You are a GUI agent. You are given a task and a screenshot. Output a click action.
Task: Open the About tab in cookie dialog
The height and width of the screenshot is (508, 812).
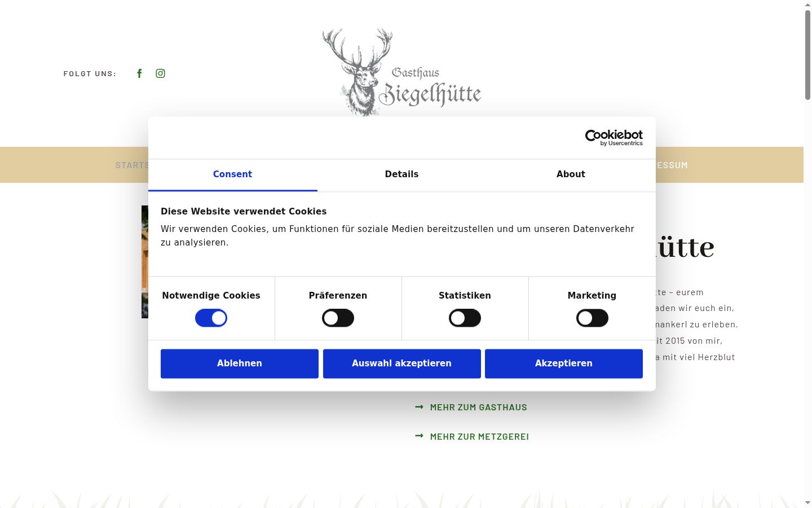tap(571, 174)
